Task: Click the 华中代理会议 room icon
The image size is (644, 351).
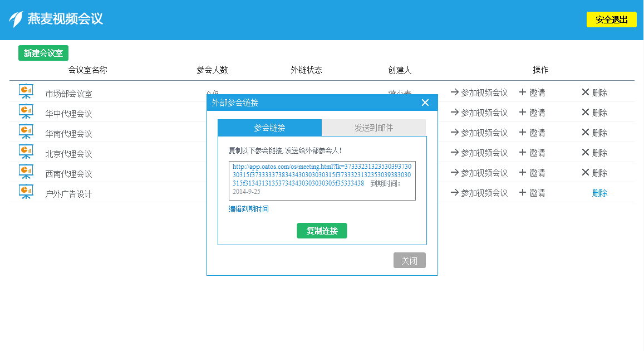Action: (x=26, y=111)
